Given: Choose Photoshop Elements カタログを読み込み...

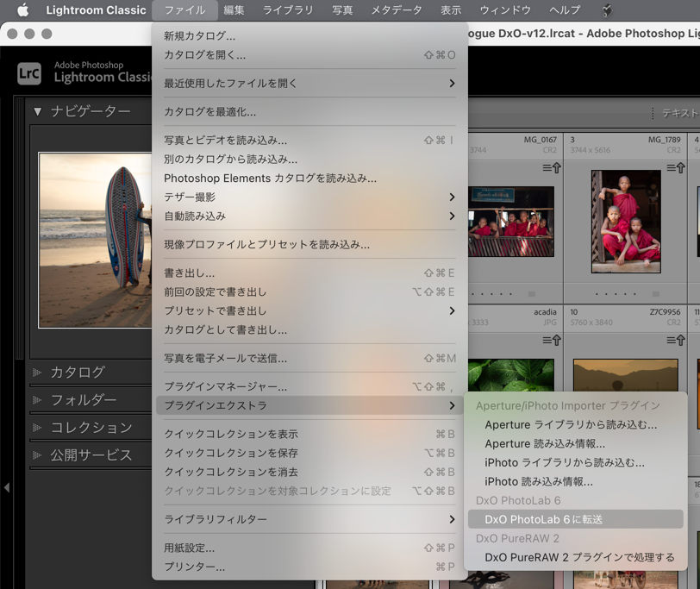Looking at the screenshot, I should [x=309, y=179].
